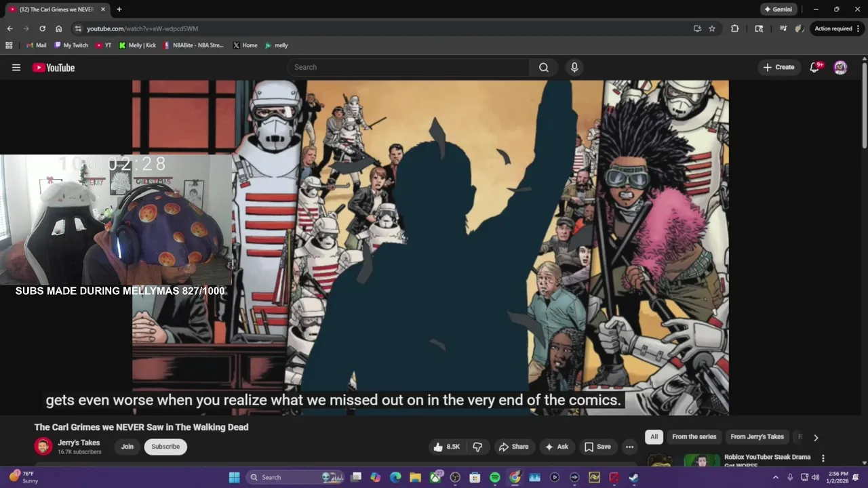This screenshot has width=868, height=488.
Task: Open the Melly | Kick bookmark
Action: click(137, 45)
